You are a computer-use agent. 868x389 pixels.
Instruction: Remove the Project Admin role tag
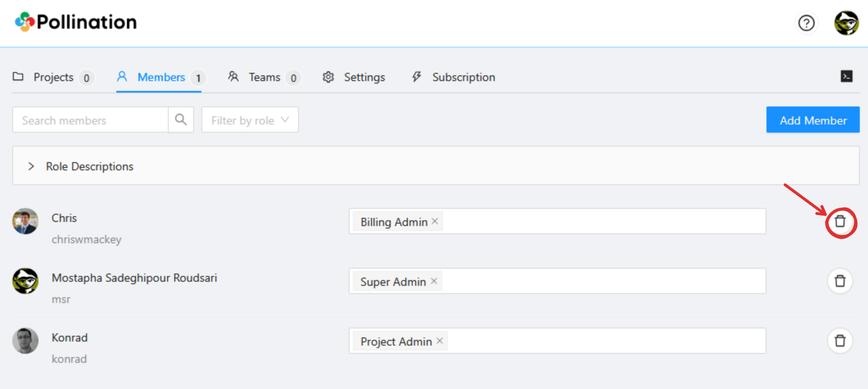pyautogui.click(x=440, y=341)
